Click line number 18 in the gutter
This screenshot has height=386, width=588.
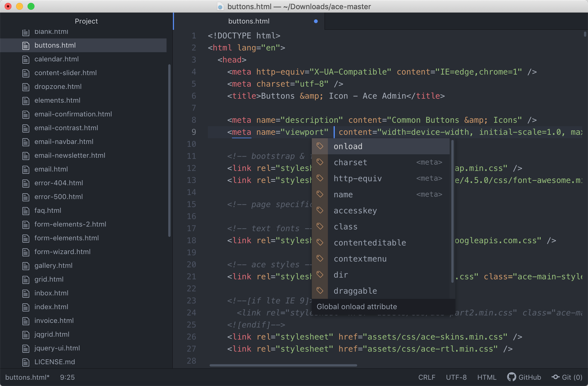tap(191, 240)
